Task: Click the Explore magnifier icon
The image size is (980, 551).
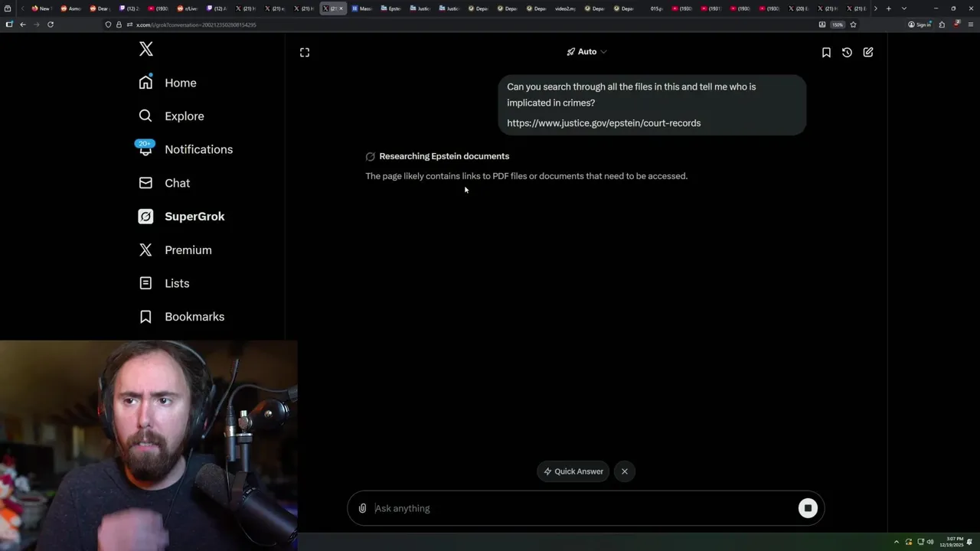Action: (145, 116)
